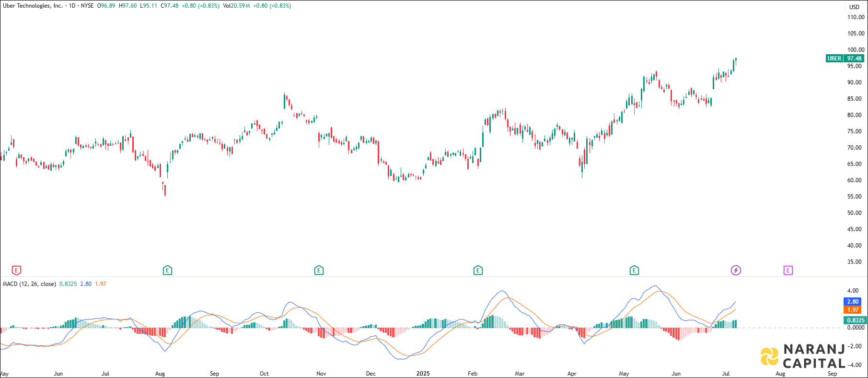Click the C97.48 close value

click(170, 6)
